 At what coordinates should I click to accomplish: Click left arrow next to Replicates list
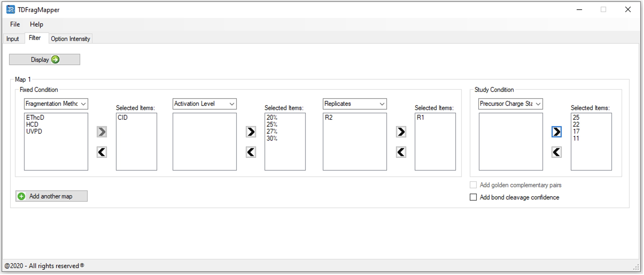(x=401, y=152)
